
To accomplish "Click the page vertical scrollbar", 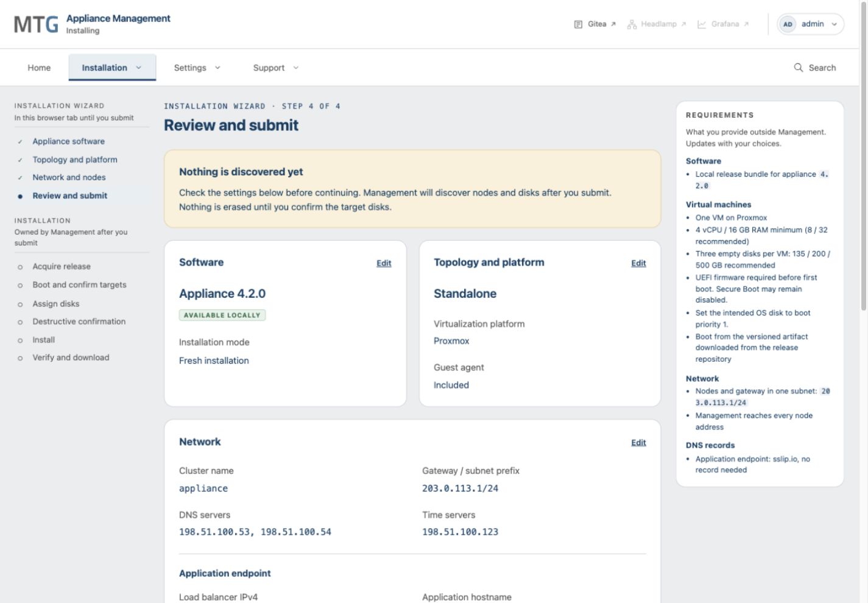I will (864, 157).
